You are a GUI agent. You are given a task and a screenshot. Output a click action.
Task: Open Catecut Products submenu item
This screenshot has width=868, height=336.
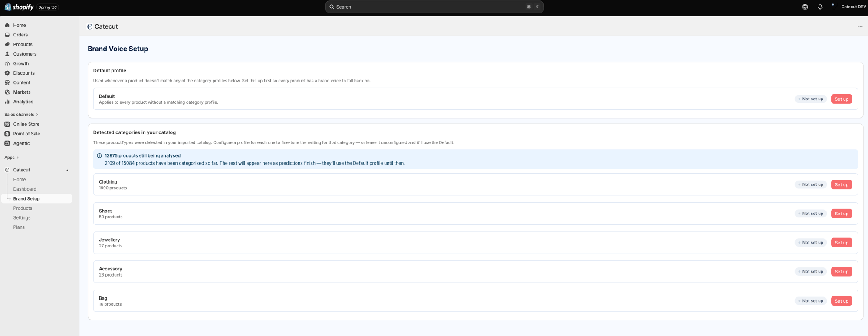pyautogui.click(x=23, y=208)
